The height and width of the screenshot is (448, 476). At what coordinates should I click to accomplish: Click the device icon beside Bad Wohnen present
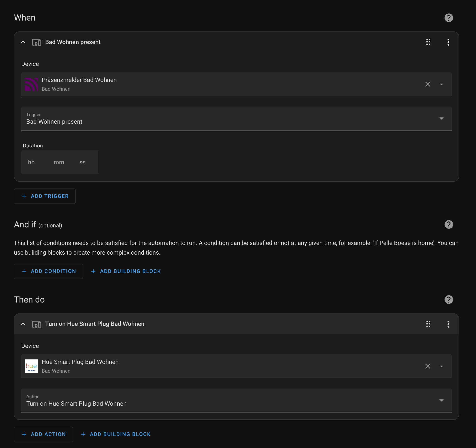[x=36, y=42]
